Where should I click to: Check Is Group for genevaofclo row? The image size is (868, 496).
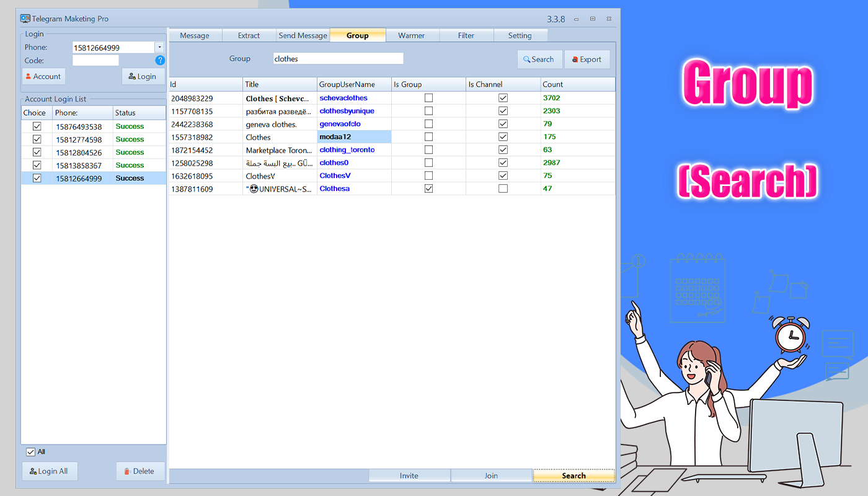[428, 124]
